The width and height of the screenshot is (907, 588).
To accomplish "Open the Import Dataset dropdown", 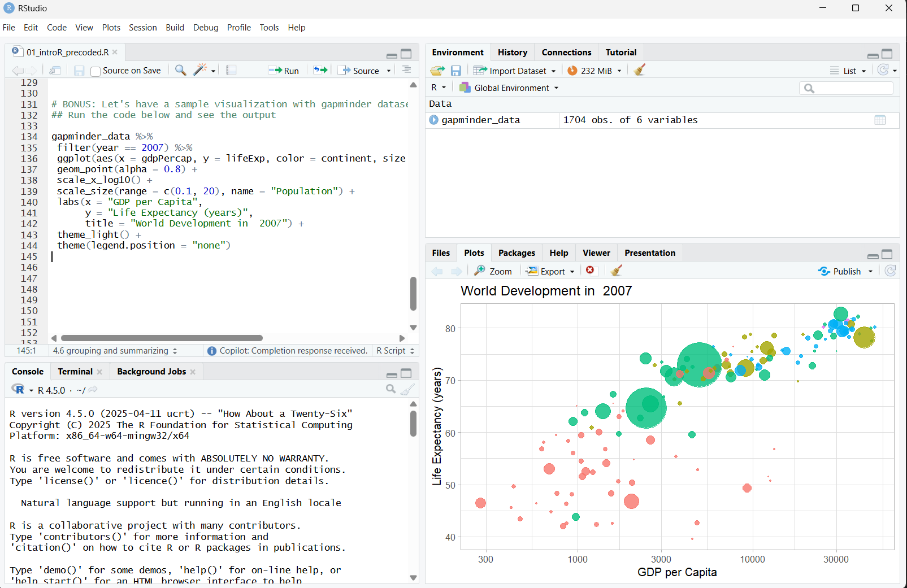I will [x=515, y=71].
